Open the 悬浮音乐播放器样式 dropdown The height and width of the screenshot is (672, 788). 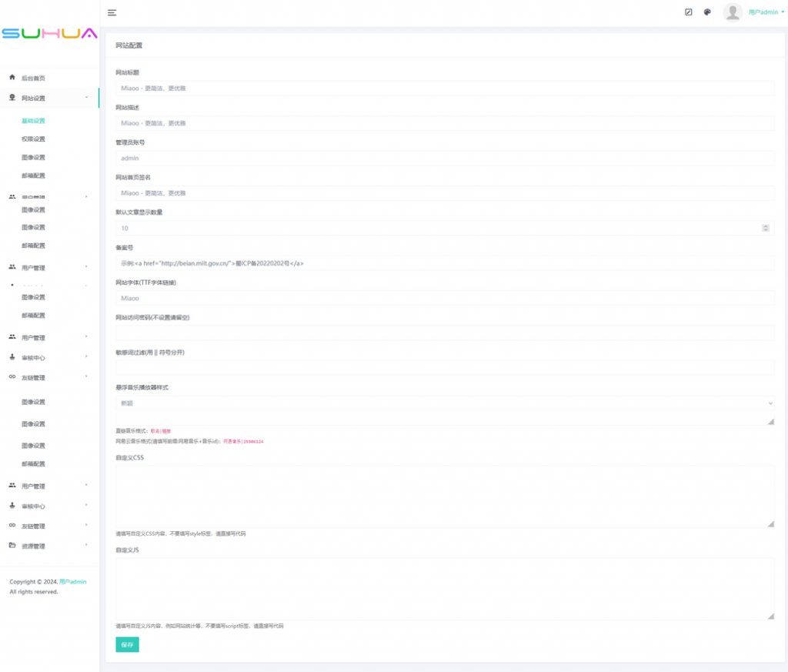[445, 403]
